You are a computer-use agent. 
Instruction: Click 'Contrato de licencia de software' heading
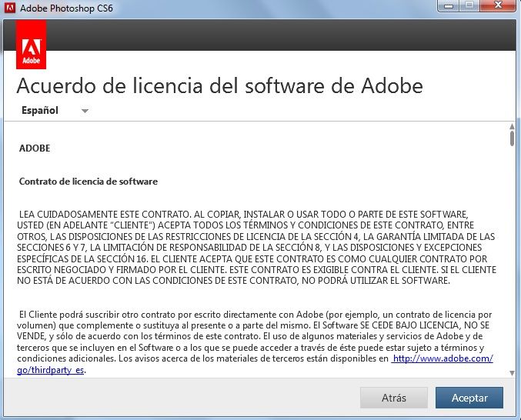point(89,182)
